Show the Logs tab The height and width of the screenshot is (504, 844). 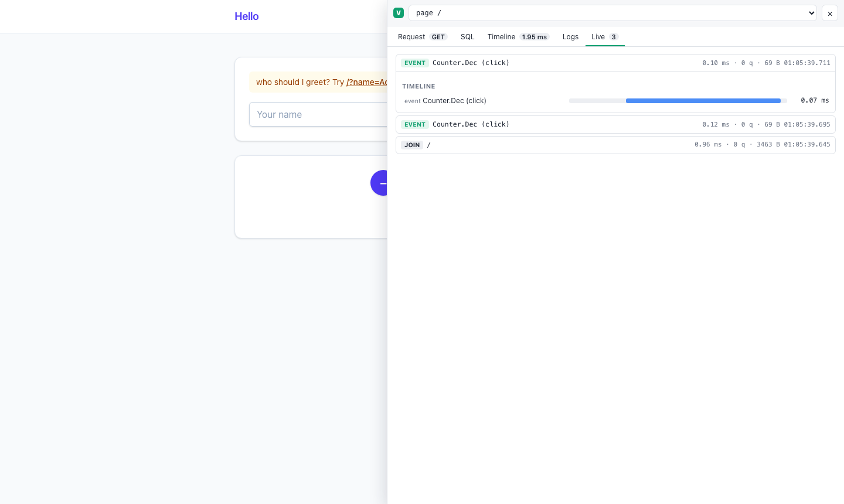(x=570, y=37)
